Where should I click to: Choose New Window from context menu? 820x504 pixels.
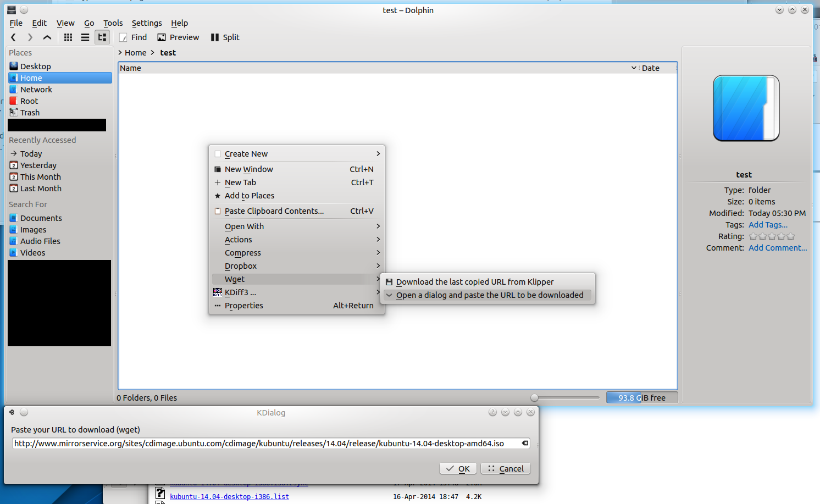(x=297, y=169)
